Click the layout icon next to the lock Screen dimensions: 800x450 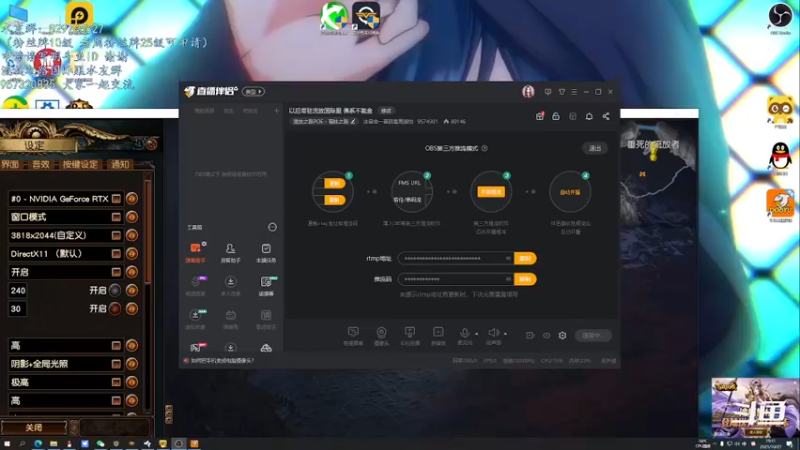(572, 116)
